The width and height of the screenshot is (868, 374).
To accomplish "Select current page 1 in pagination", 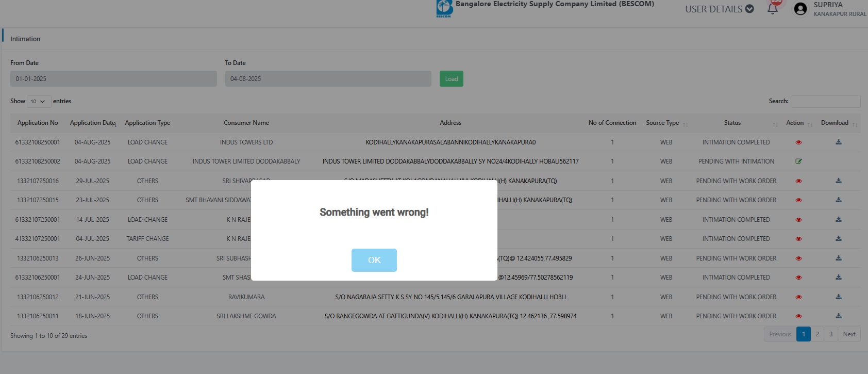I will tap(804, 334).
